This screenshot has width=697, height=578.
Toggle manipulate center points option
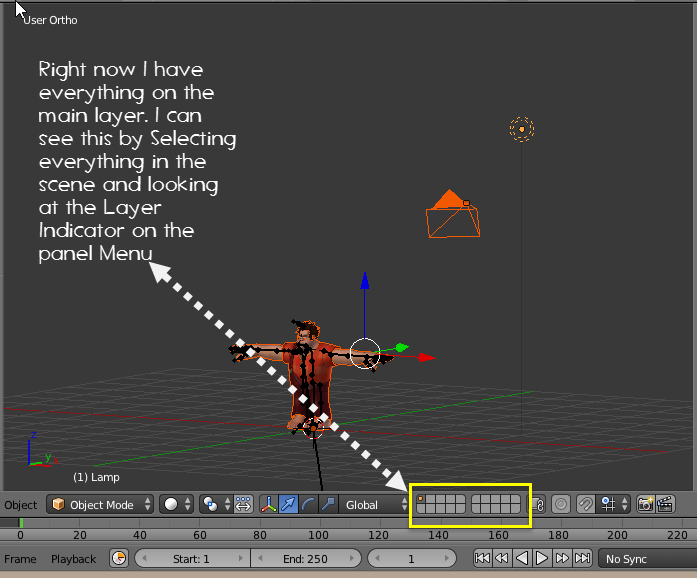point(243,505)
